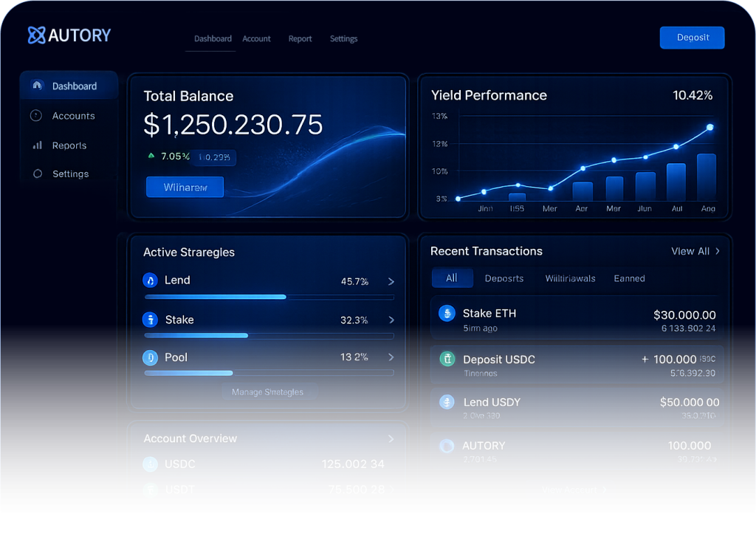This screenshot has height=539, width=756.
Task: Click the Pool strategy icon
Action: tap(150, 357)
